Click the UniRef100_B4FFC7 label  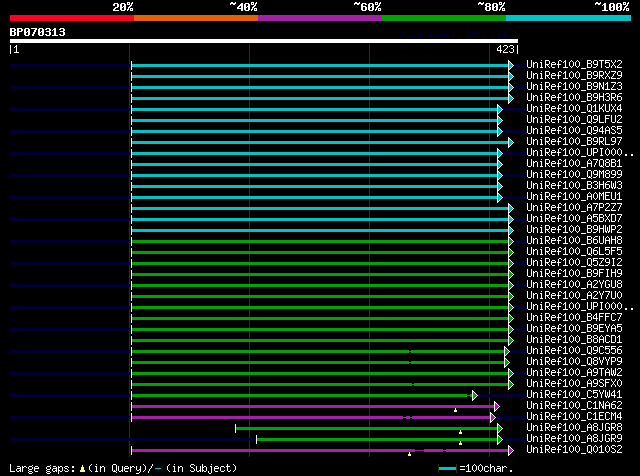[574, 318]
